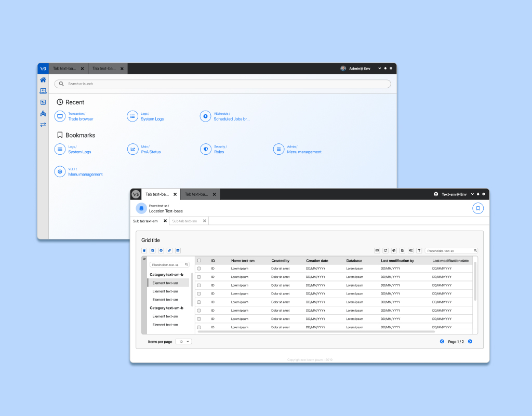This screenshot has height=416, width=532.
Task: Toggle the select-all checkbox in the grid header
Action: [x=199, y=261]
